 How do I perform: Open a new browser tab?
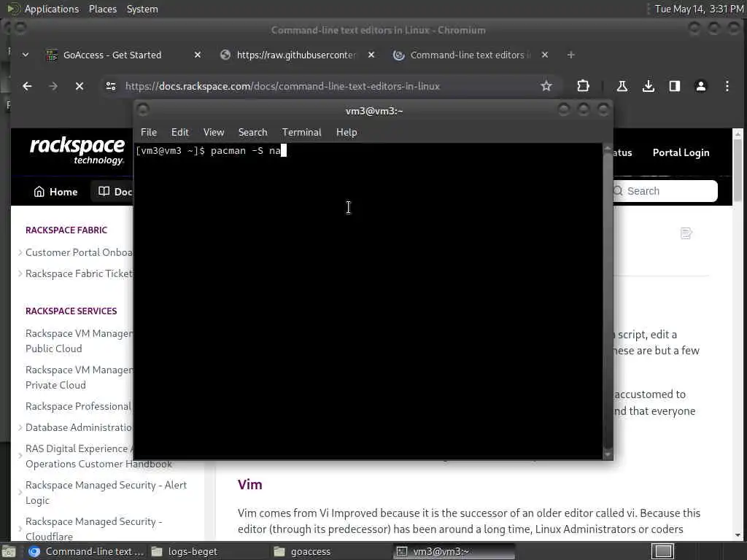[570, 55]
